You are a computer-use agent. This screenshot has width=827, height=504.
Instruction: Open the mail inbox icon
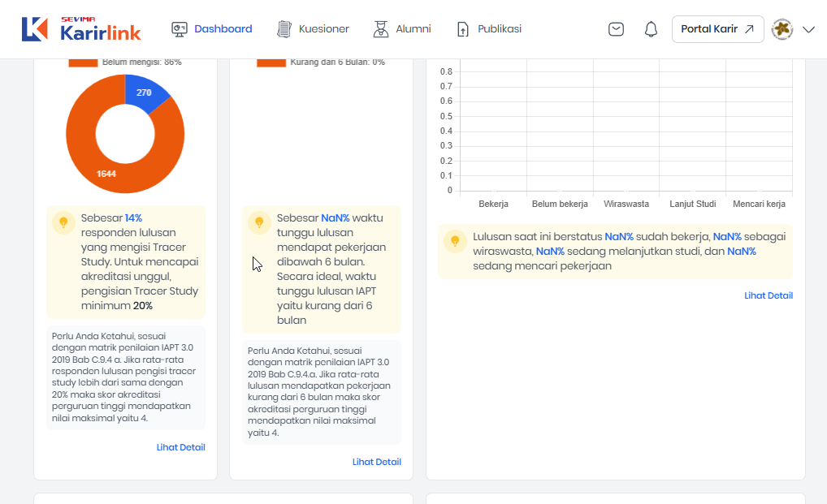point(617,29)
